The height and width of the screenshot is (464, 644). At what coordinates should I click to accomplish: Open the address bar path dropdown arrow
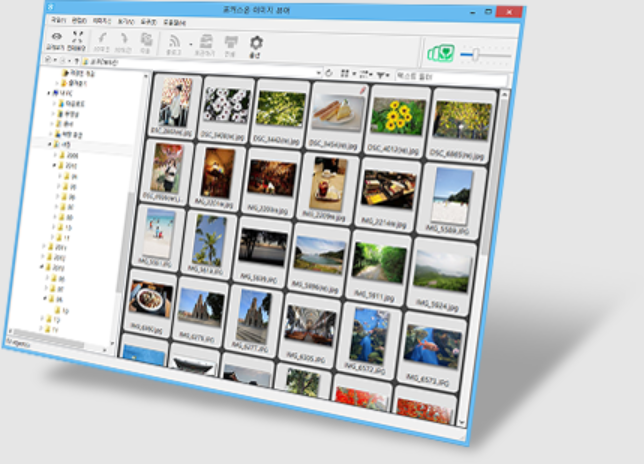(320, 73)
